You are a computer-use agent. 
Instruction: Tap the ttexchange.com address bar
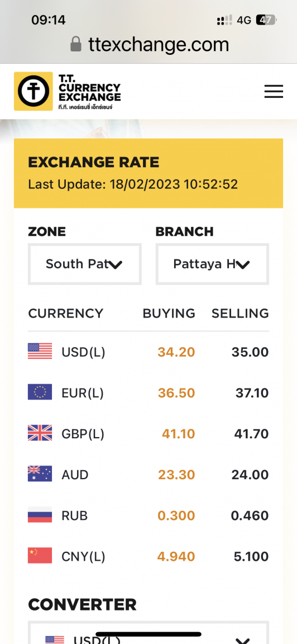[x=149, y=44]
